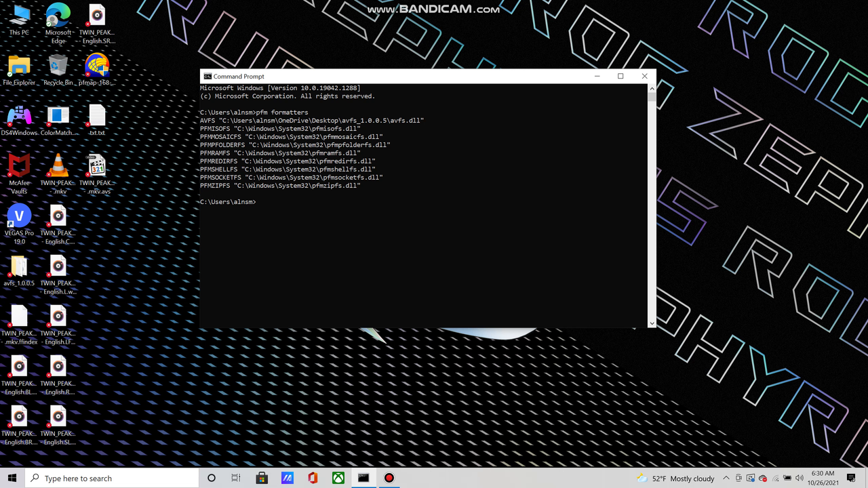
Task: Open the weather widget showing 52°F
Action: point(675,479)
